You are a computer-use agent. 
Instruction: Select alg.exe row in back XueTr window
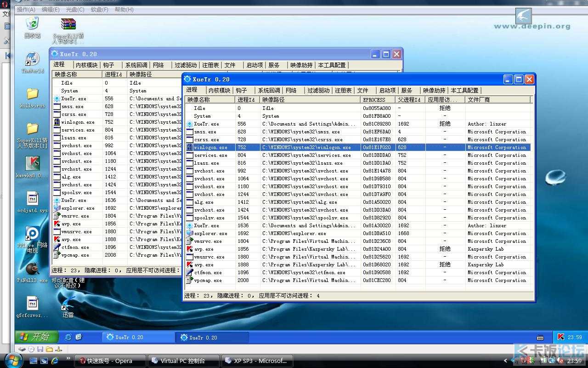pyautogui.click(x=117, y=177)
